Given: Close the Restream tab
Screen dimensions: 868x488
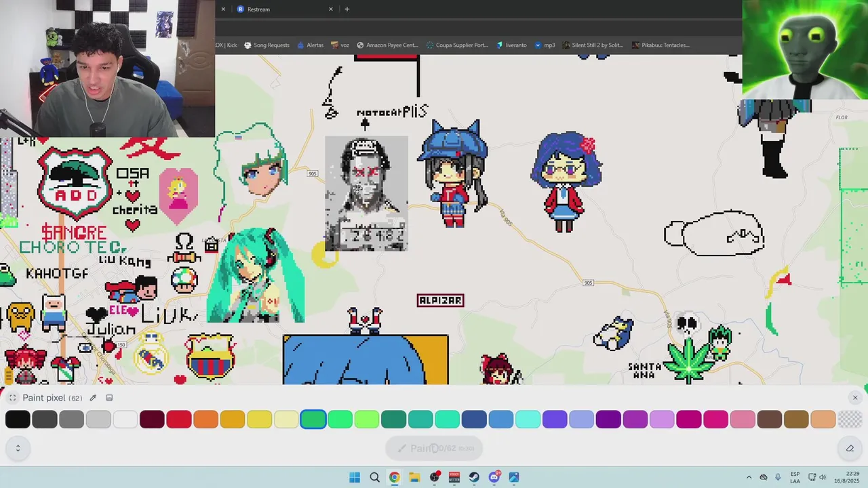Looking at the screenshot, I should click(331, 9).
